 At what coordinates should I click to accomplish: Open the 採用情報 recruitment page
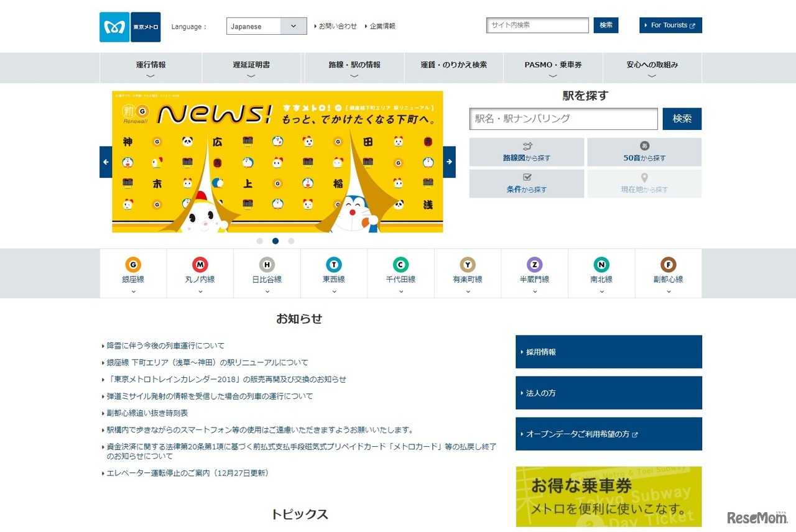tap(608, 351)
